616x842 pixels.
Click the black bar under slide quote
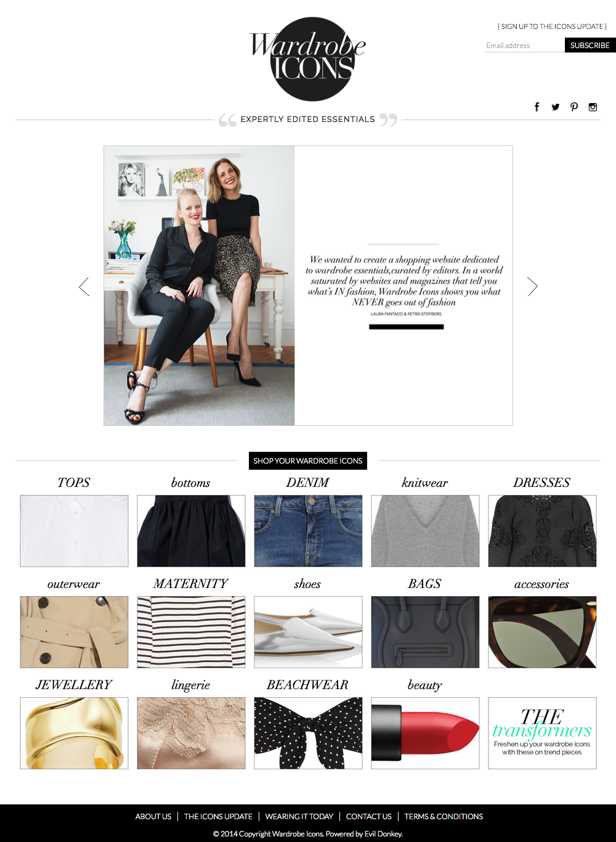(406, 327)
